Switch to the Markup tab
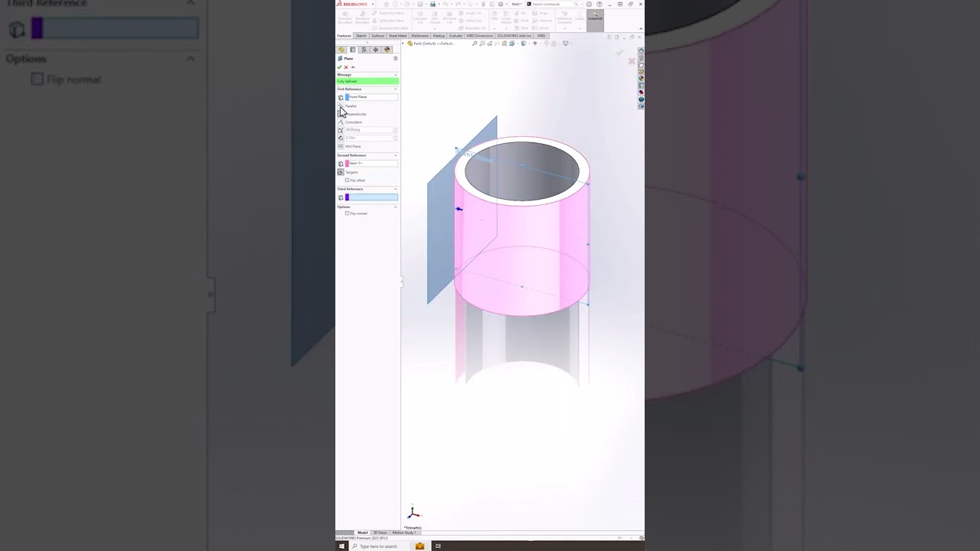The image size is (980, 551). tap(439, 36)
